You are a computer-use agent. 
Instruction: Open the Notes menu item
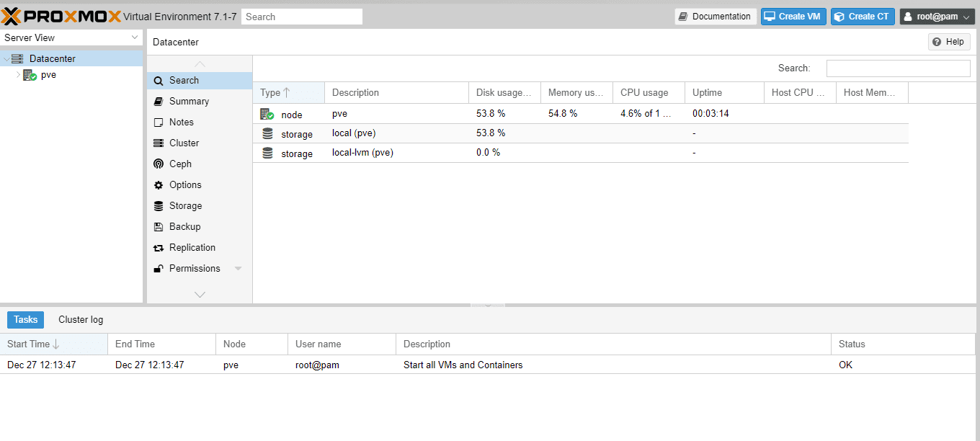click(x=200, y=122)
